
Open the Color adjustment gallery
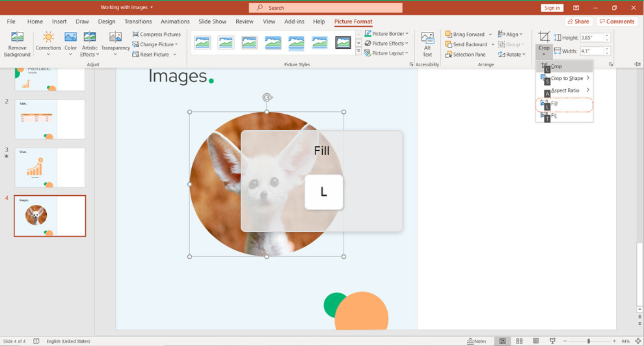(x=71, y=44)
